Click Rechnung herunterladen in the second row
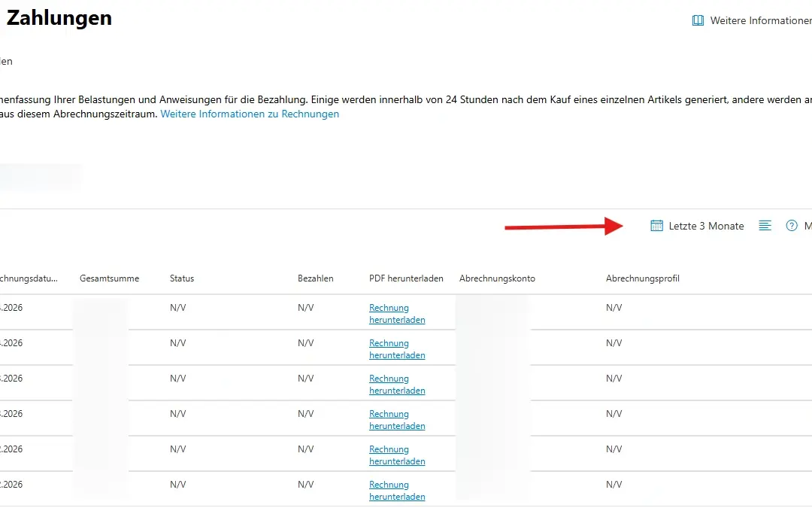Viewport: 812px width, 508px height. click(x=396, y=348)
